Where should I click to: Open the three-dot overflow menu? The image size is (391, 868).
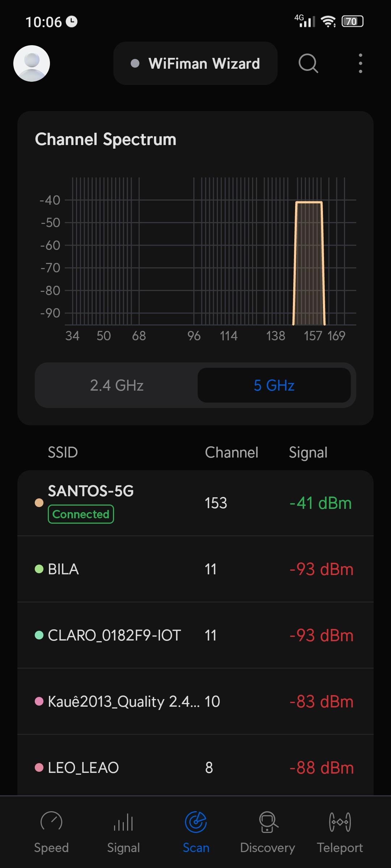[360, 63]
